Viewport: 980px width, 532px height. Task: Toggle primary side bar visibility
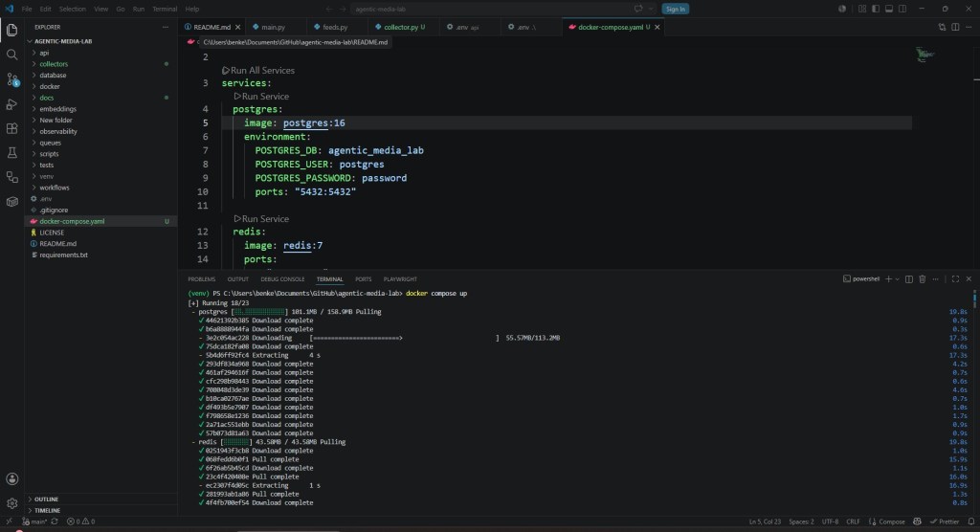coord(876,9)
